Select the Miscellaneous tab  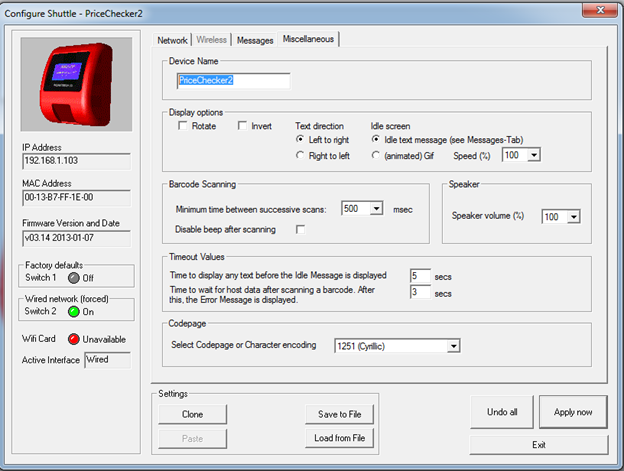[x=308, y=39]
